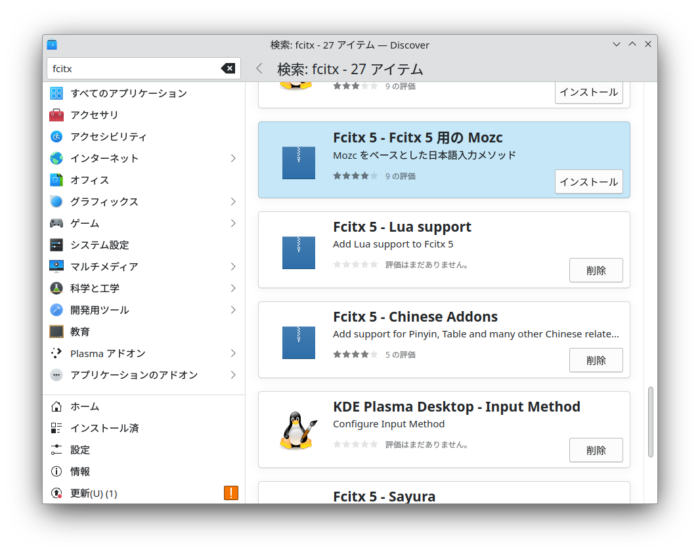Click the マルチメディア monitor icon

[x=56, y=267]
